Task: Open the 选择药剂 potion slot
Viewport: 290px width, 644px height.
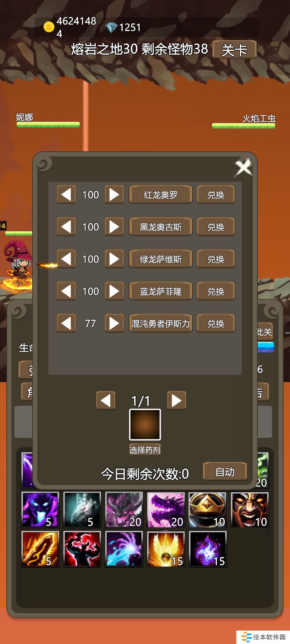Action: pyautogui.click(x=145, y=425)
